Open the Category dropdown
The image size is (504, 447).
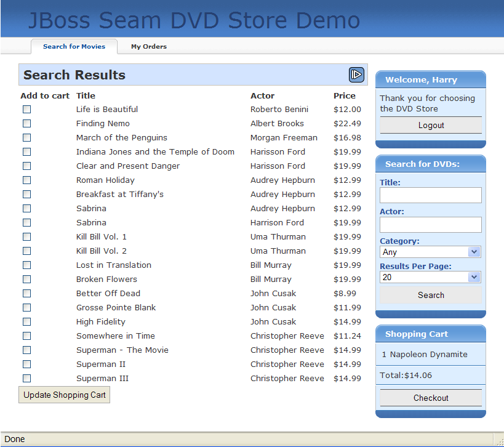[x=430, y=252]
